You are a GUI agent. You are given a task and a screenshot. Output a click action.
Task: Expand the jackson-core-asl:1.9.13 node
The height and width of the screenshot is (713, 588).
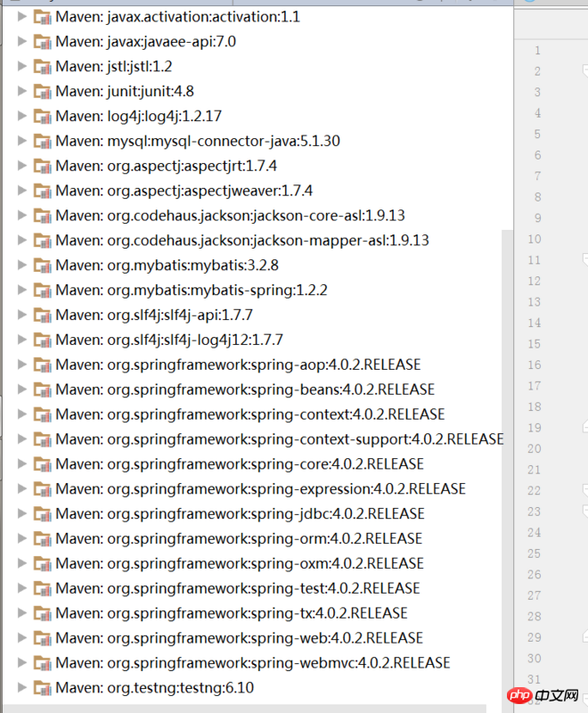21,216
